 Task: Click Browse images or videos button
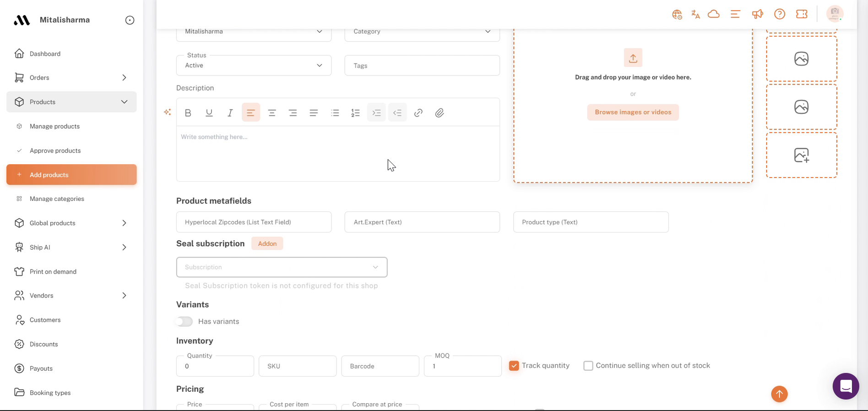point(633,112)
